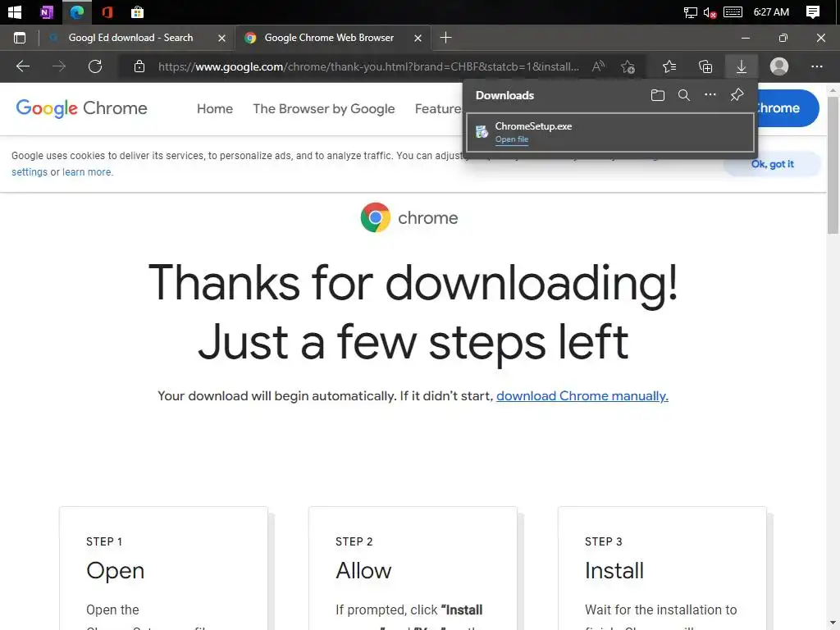Pin the Downloads panel
This screenshot has height=630, width=840.
coord(737,95)
